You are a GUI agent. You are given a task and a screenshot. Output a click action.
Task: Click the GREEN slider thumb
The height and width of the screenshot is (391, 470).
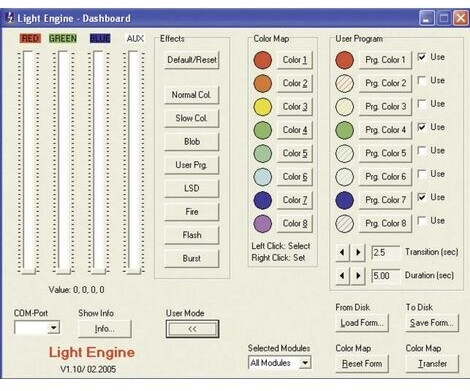pyautogui.click(x=63, y=271)
